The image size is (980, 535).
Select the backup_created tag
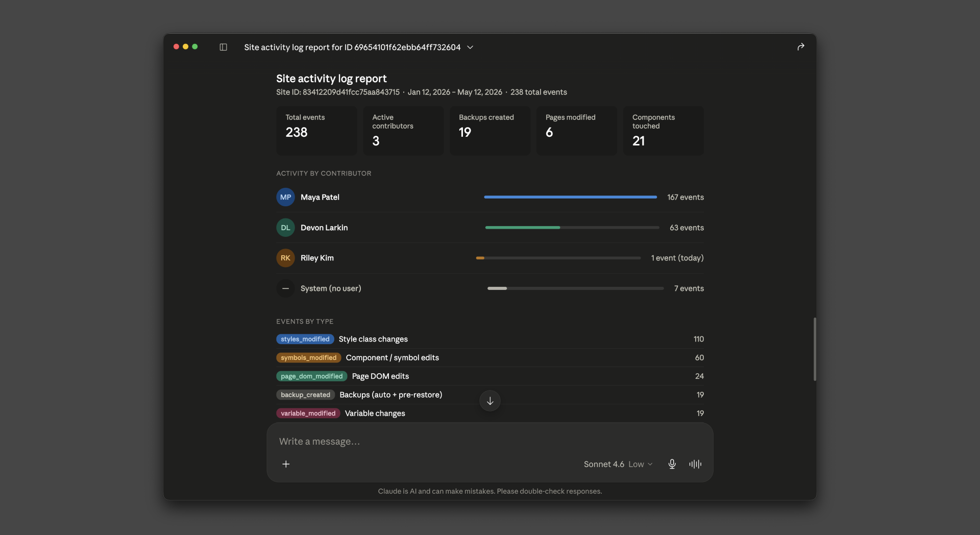click(306, 395)
